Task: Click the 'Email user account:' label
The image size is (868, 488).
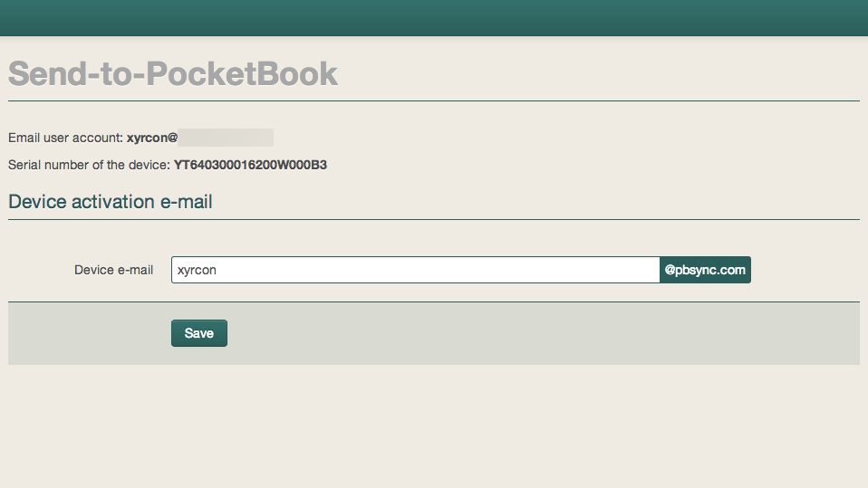Action: 65,138
